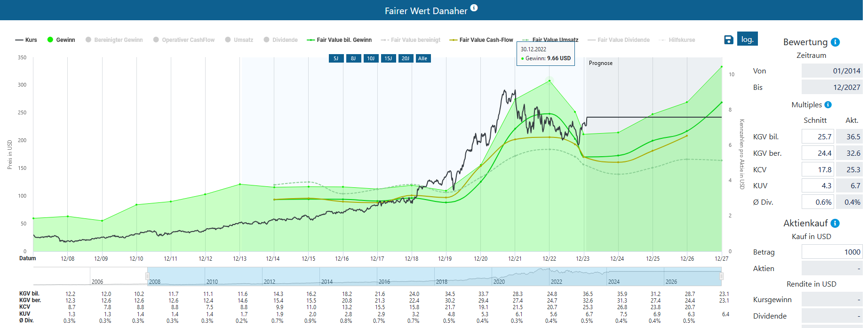The image size is (868, 328).
Task: Toggle the Kurs series in the legend
Action: [x=26, y=40]
